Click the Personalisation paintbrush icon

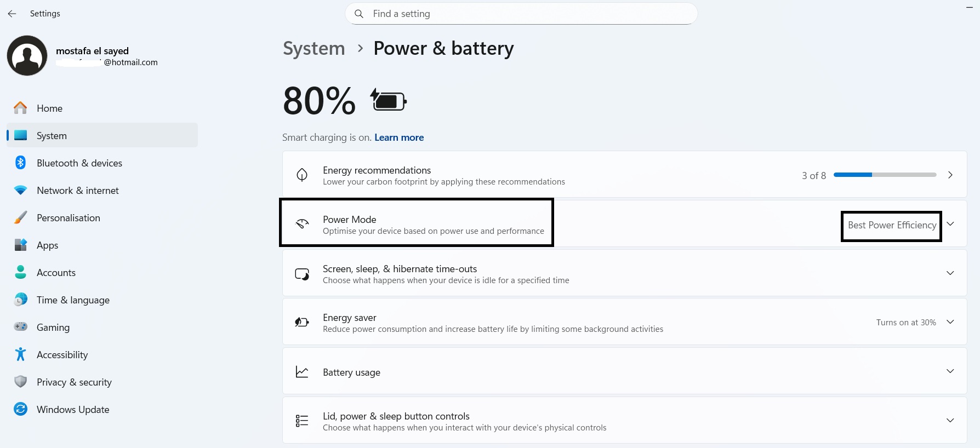[21, 217]
